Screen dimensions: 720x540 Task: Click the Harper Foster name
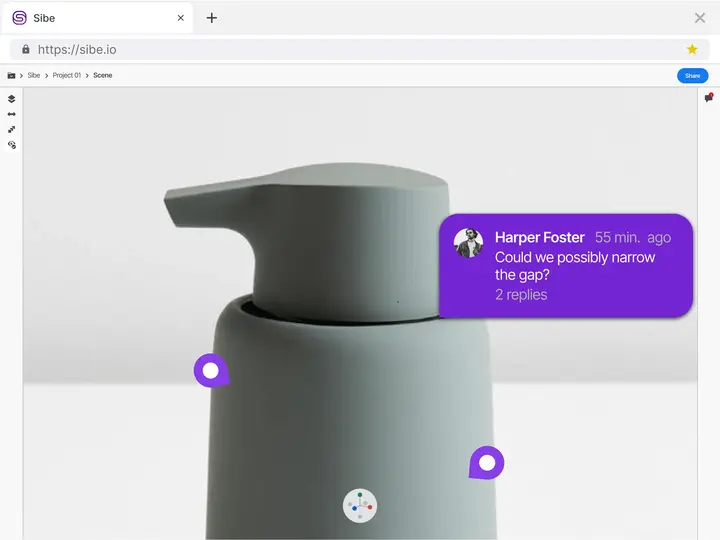tap(540, 237)
